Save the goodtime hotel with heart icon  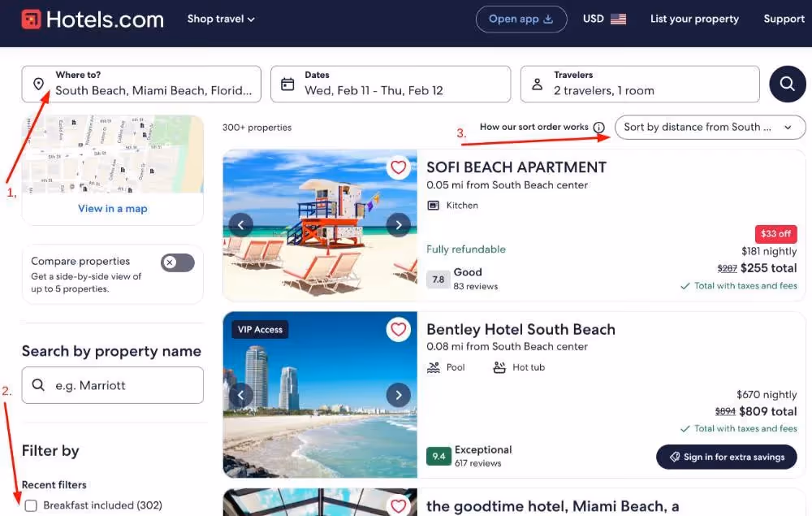tap(398, 505)
